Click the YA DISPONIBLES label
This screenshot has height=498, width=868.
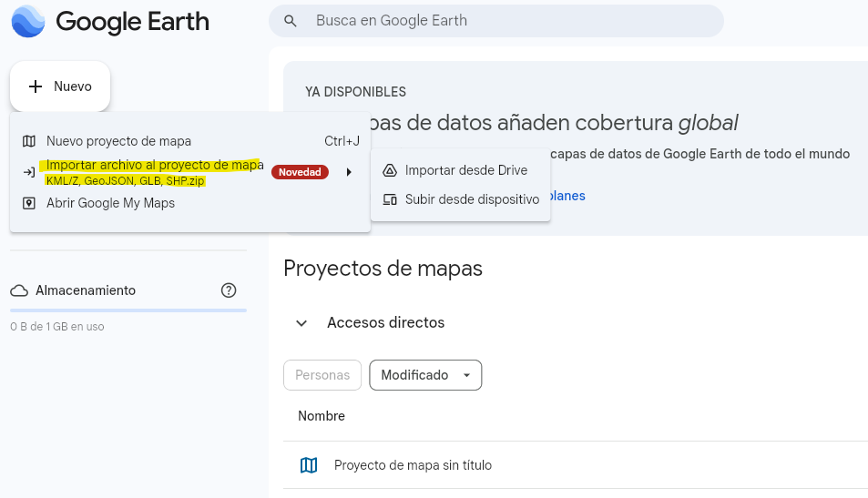click(x=355, y=92)
